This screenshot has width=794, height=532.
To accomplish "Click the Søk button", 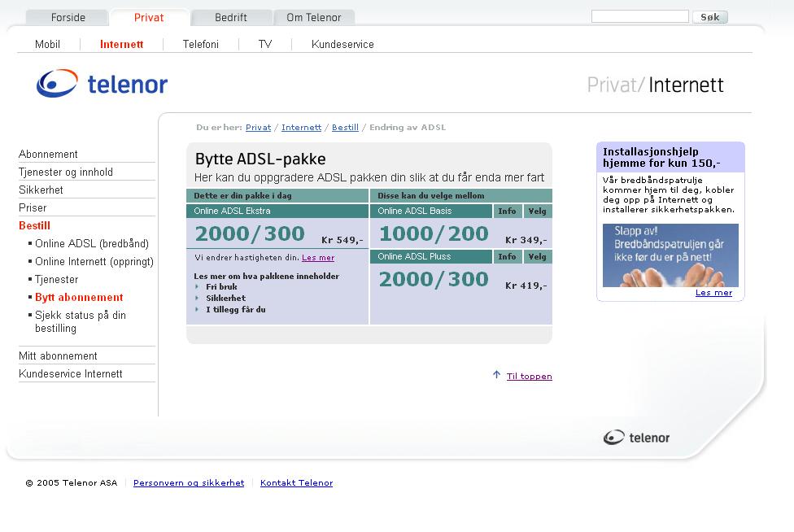I will point(710,17).
